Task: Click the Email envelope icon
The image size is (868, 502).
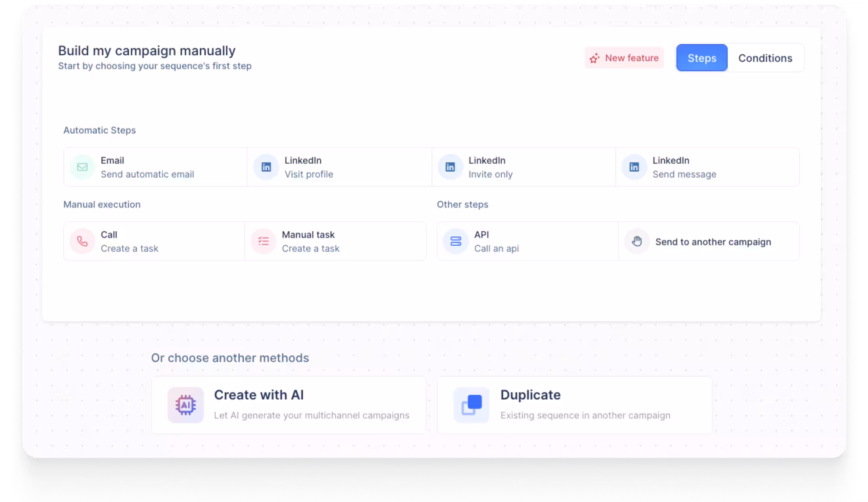Action: pyautogui.click(x=82, y=167)
